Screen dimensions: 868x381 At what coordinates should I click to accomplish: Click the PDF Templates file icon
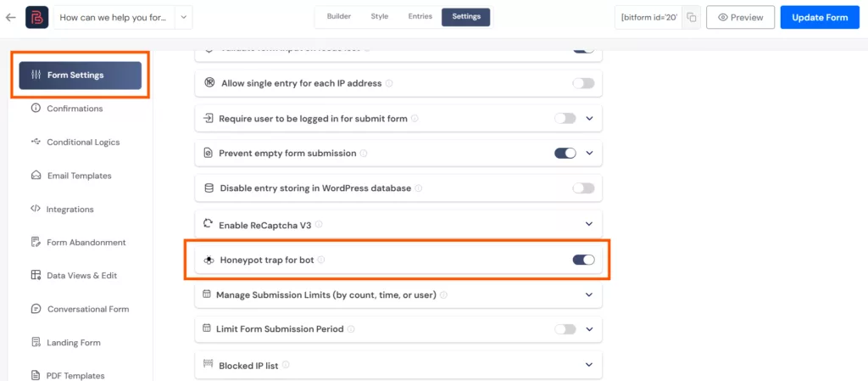coord(36,375)
